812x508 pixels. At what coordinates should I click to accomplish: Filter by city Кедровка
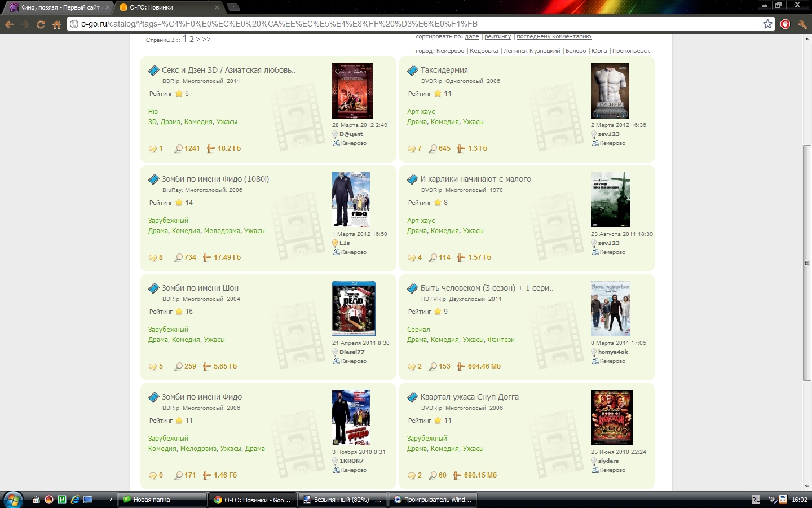click(x=484, y=51)
